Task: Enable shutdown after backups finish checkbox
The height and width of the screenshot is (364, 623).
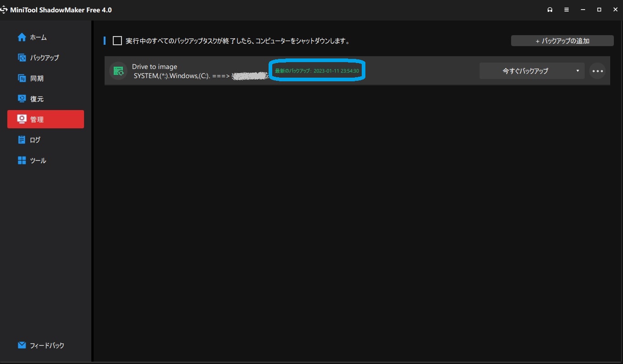Action: pyautogui.click(x=117, y=41)
